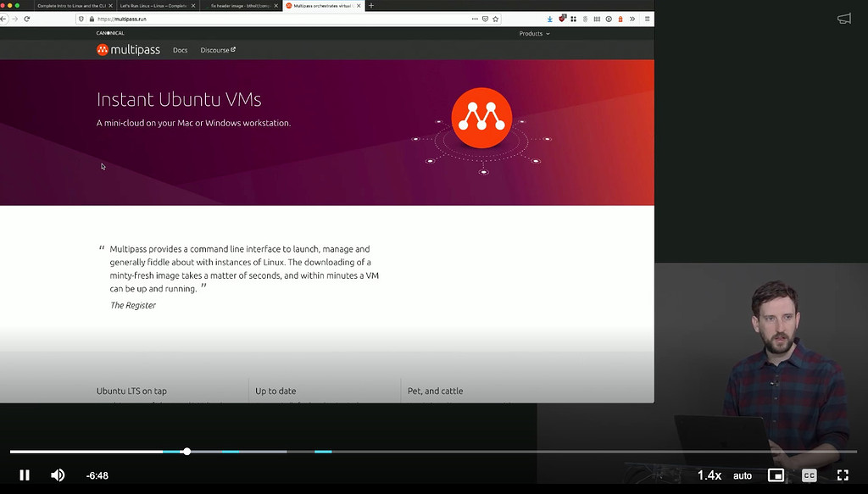Open the Discourse link on Multipass site
This screenshot has width=868, height=494.
click(x=215, y=50)
